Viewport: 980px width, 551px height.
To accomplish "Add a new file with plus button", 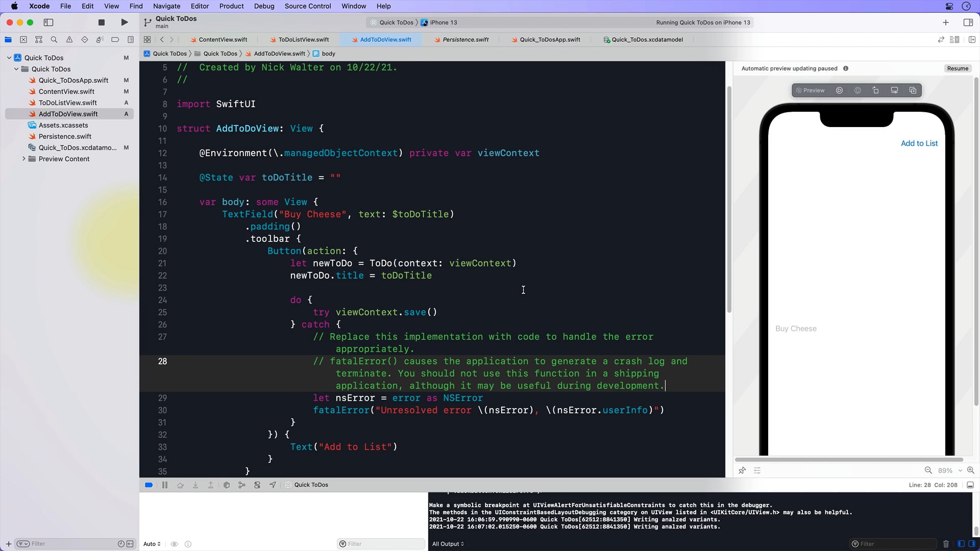I will point(8,544).
